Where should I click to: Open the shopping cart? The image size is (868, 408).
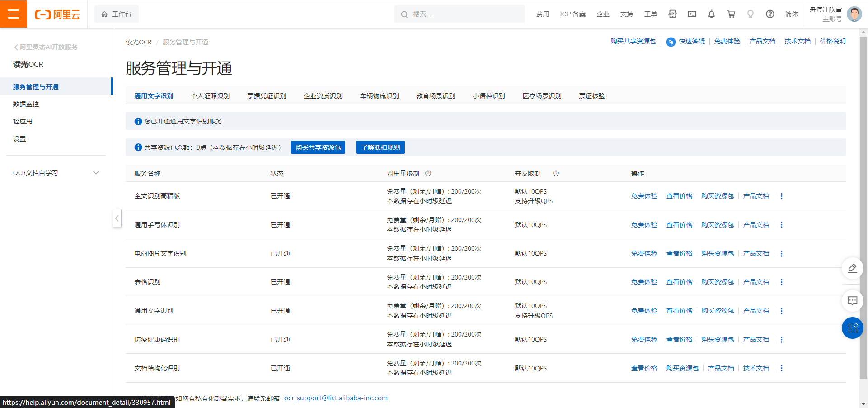731,14
